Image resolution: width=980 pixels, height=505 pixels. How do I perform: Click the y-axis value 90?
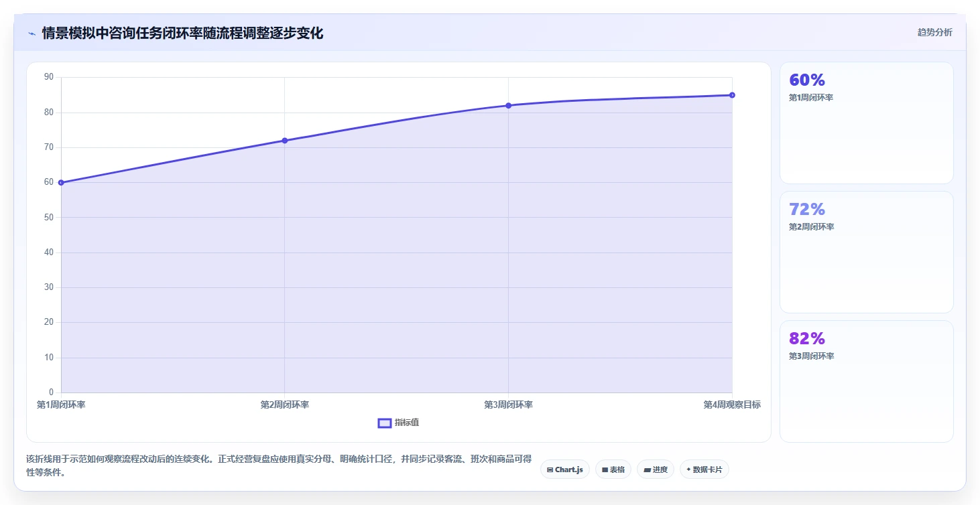tap(49, 78)
